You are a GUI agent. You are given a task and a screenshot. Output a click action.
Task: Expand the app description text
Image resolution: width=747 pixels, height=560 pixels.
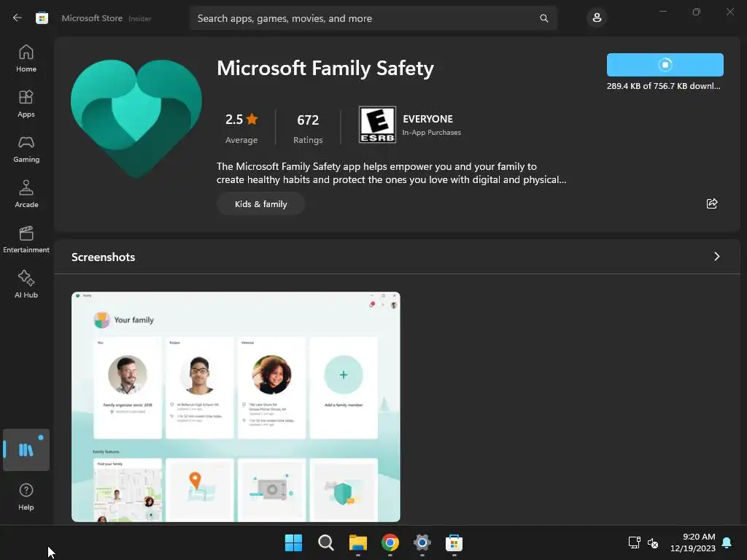pyautogui.click(x=391, y=173)
